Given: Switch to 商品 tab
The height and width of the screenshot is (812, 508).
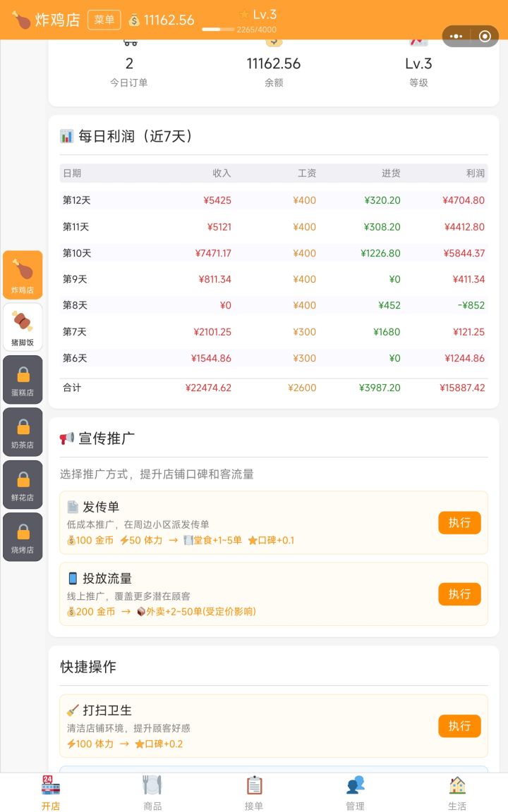Looking at the screenshot, I should click(x=152, y=793).
